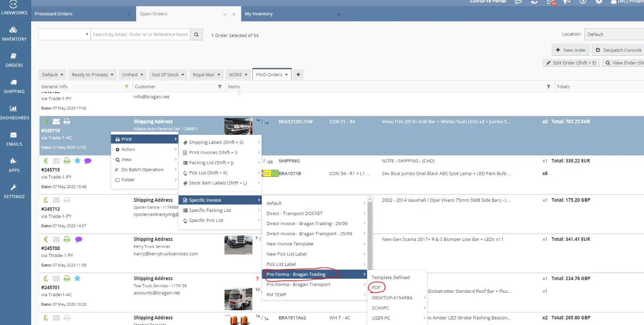Select Direct - Transport DOCKET template
This screenshot has width=644, height=325.
[x=315, y=213]
